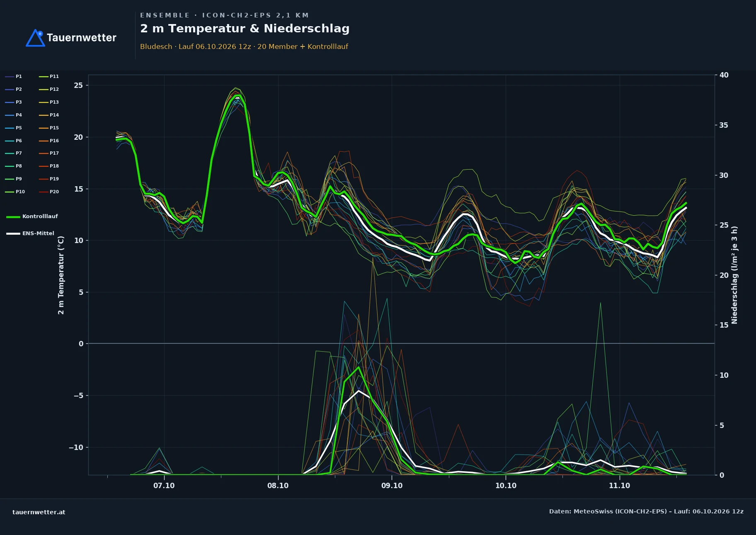Click the 40 precipitation axis value

coord(724,75)
